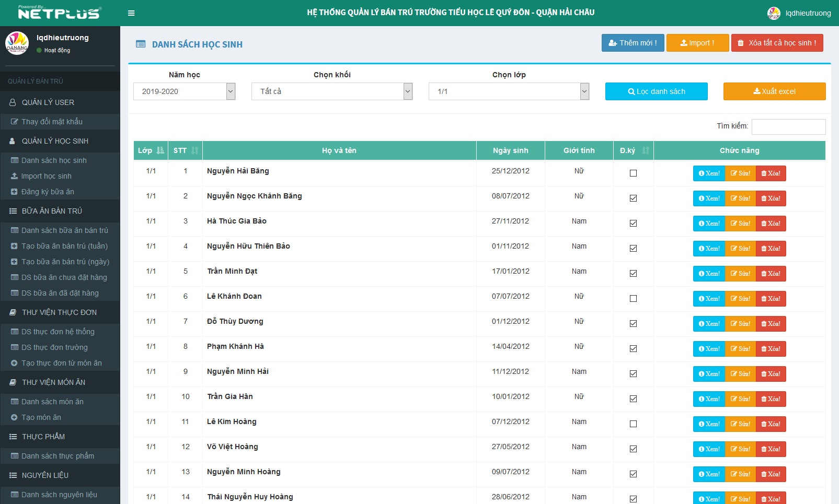Open Danh sách học sinh in sidebar
Viewport: 839px width, 504px height.
pyautogui.click(x=54, y=160)
